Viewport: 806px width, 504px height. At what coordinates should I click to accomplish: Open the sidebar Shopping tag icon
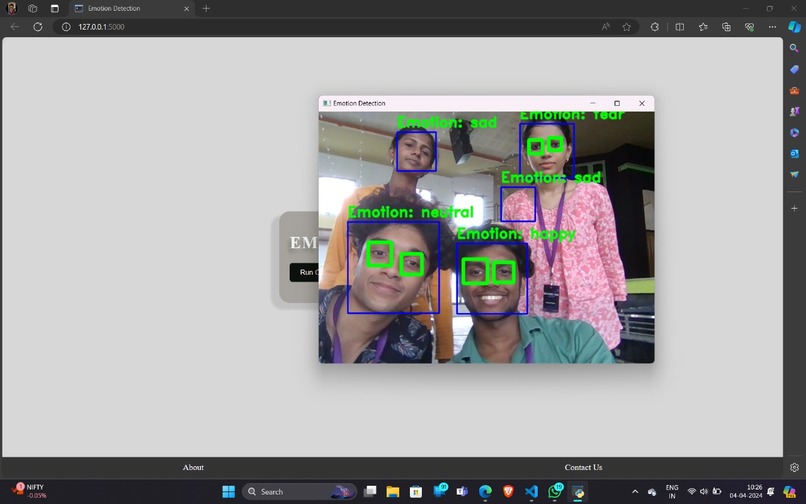click(794, 69)
